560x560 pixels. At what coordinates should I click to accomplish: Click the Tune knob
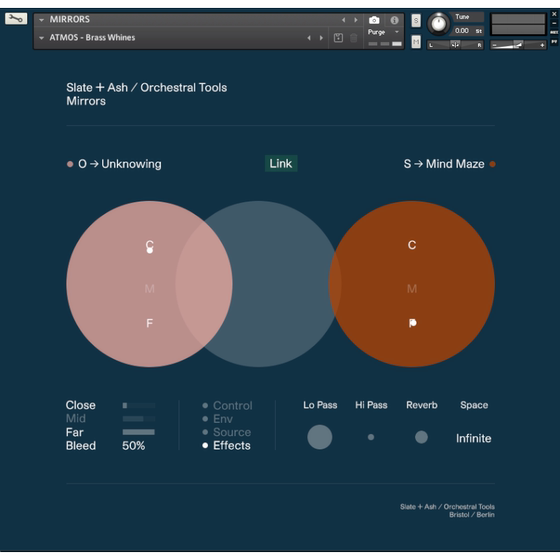tap(439, 24)
